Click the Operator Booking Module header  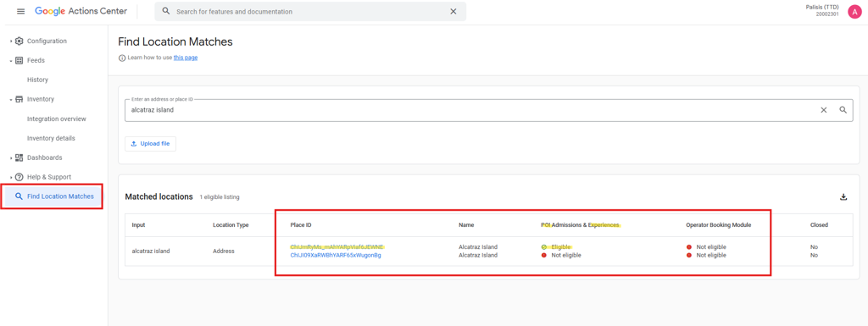(719, 225)
